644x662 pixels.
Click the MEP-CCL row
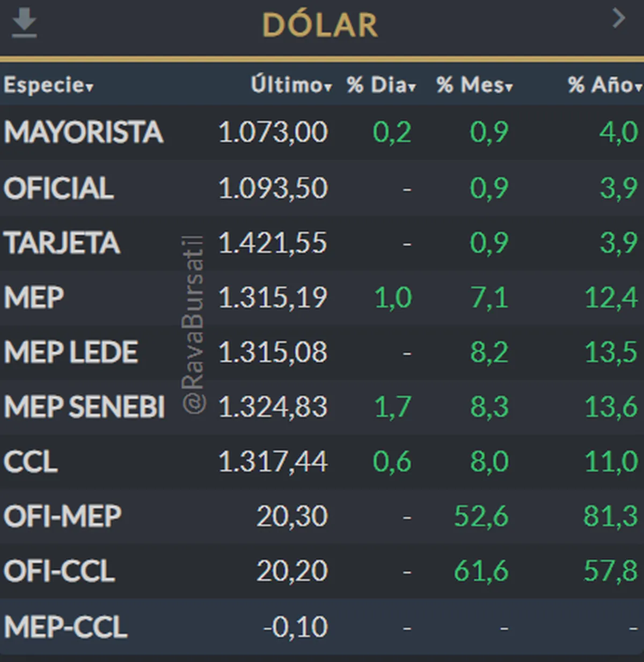pyautogui.click(x=322, y=627)
